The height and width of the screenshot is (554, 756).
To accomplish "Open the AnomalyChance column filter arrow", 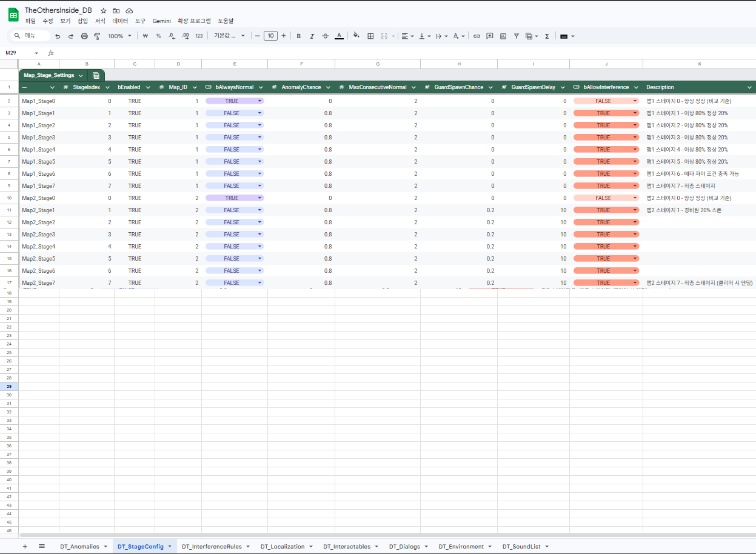I will click(328, 88).
